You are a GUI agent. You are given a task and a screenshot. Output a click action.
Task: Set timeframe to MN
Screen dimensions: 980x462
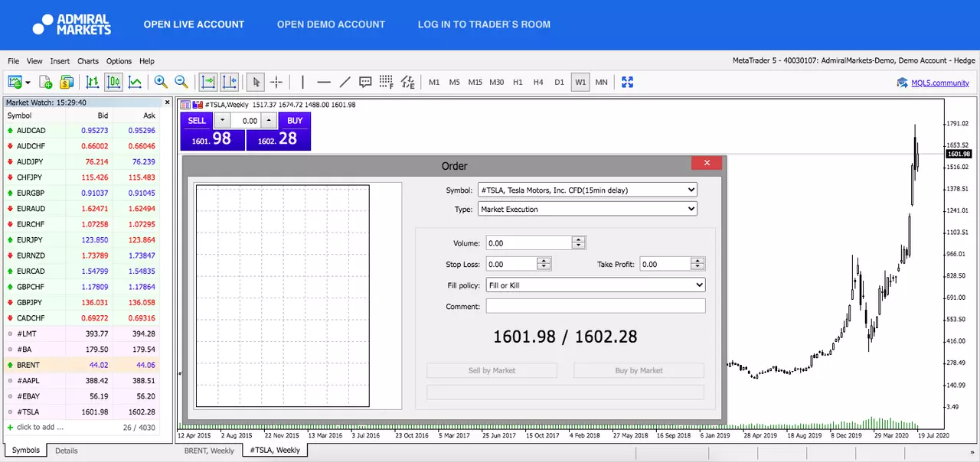[x=602, y=82]
